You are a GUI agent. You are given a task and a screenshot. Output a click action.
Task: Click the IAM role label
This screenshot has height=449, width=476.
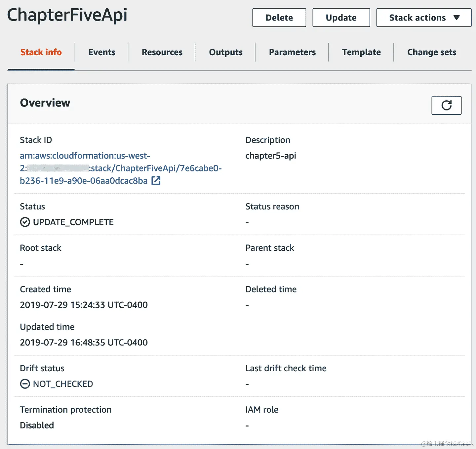click(262, 410)
